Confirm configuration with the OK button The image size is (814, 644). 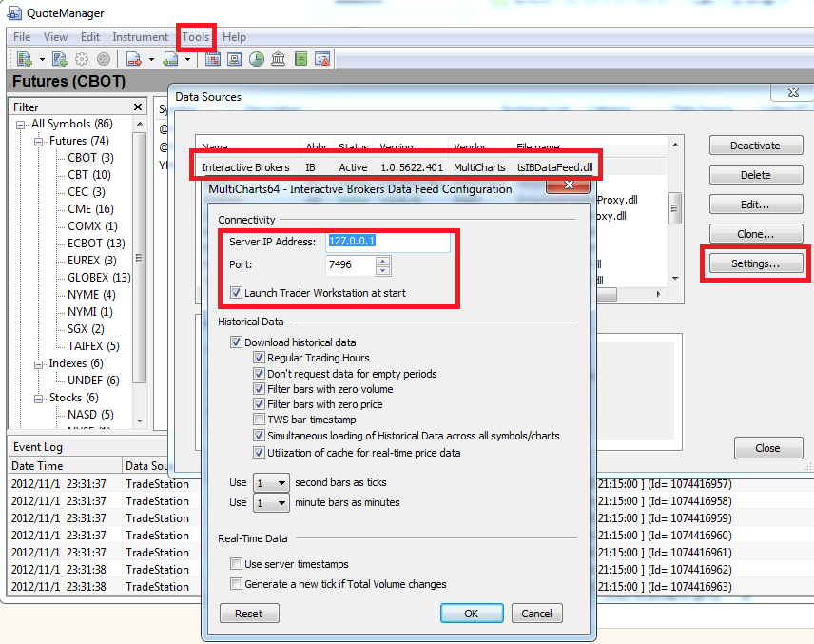472,614
